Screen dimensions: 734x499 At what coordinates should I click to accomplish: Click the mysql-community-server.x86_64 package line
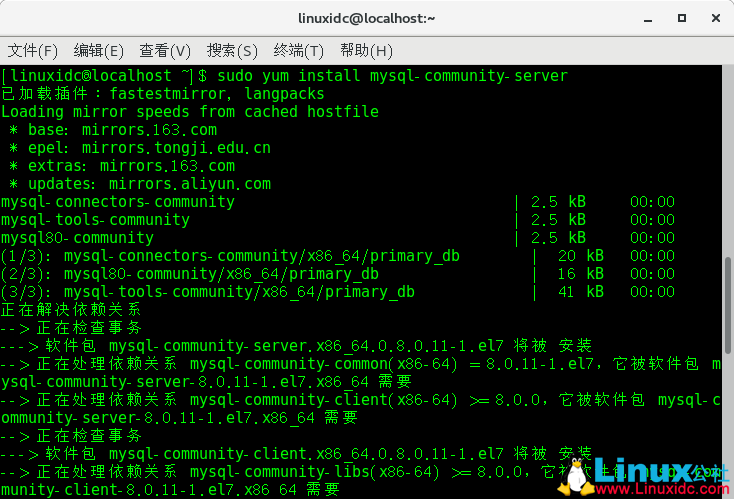pos(296,346)
